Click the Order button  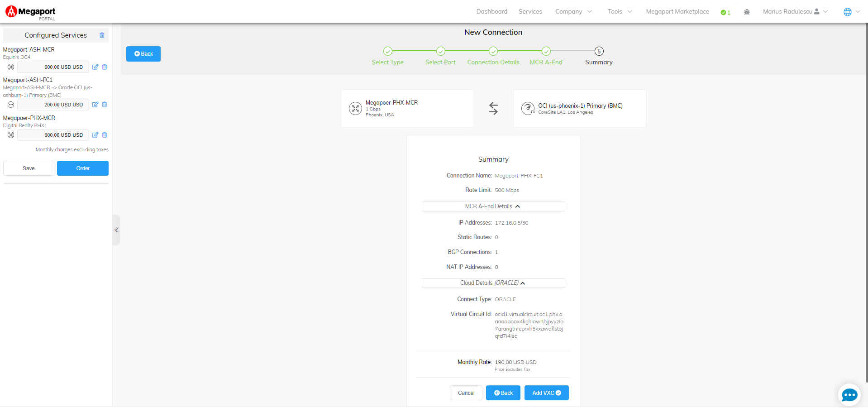(83, 168)
